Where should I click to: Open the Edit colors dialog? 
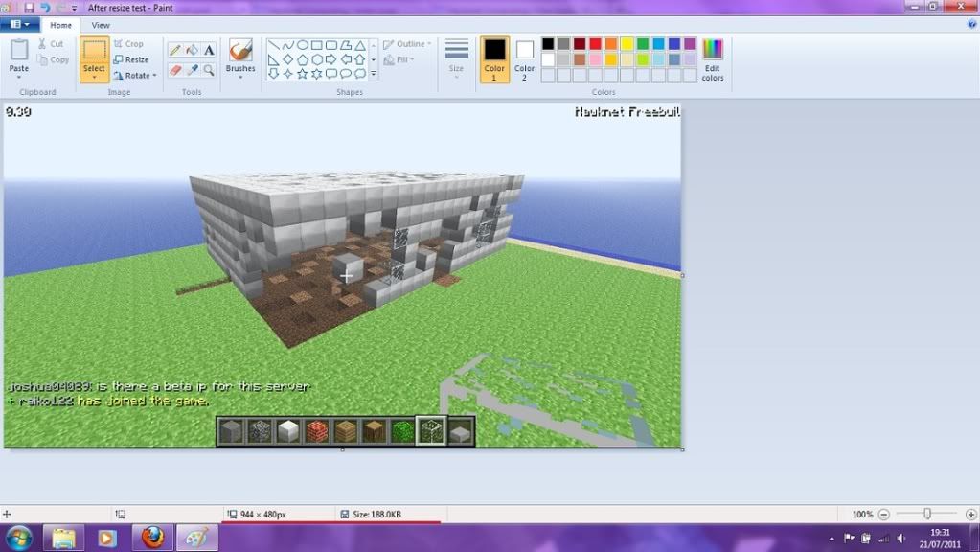(713, 59)
